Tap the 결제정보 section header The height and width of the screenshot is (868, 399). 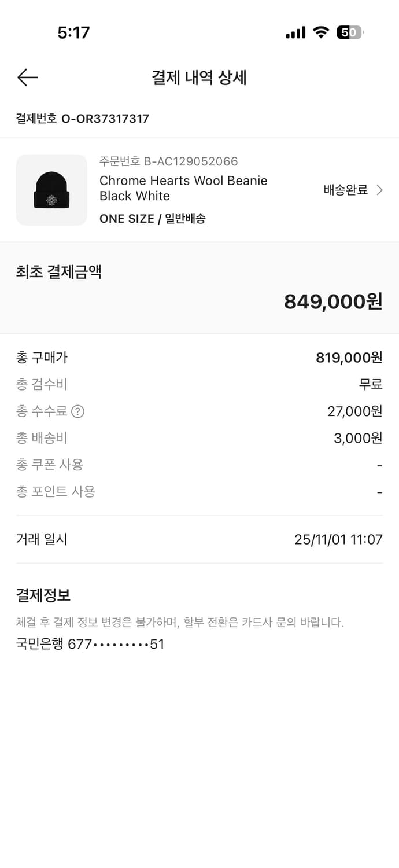pyautogui.click(x=40, y=595)
